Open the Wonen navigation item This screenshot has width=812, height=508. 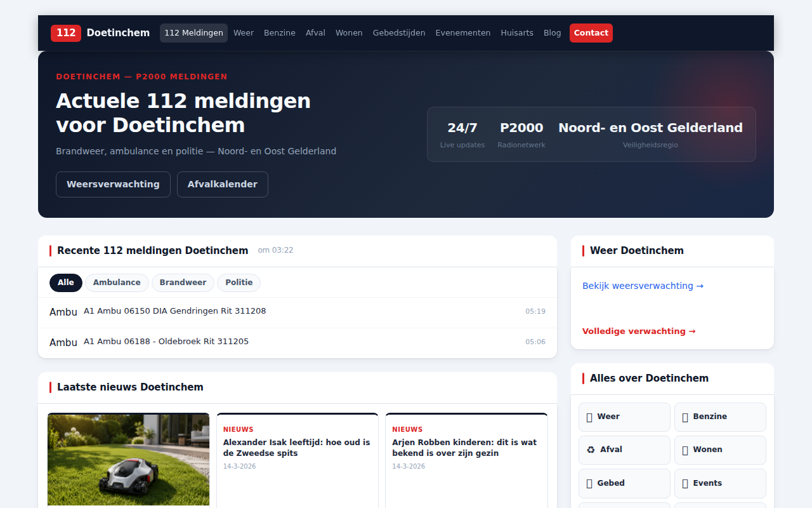(349, 33)
